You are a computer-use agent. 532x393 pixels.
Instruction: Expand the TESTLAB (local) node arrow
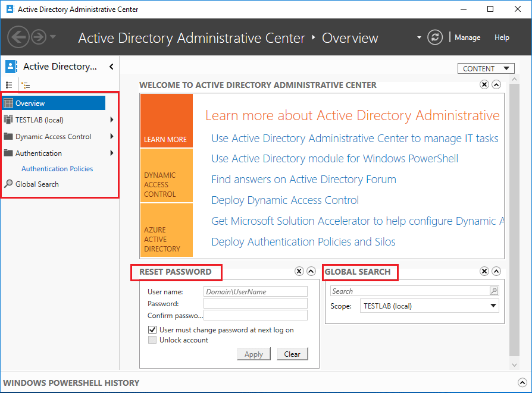point(112,120)
